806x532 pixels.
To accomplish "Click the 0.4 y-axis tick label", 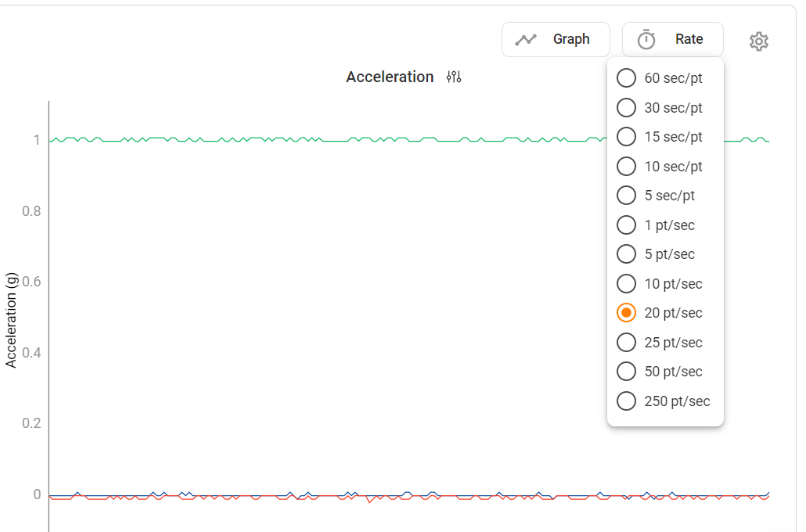I will click(x=31, y=353).
